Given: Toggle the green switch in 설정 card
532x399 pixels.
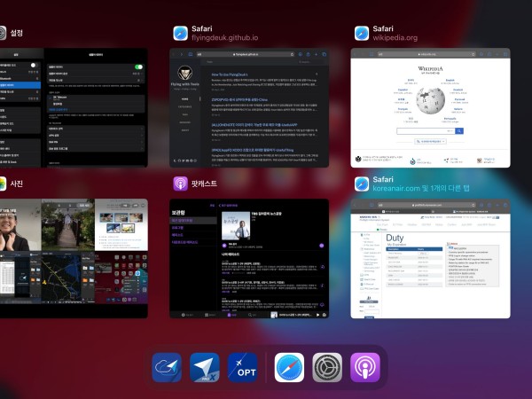Looking at the screenshot, I should (x=138, y=67).
